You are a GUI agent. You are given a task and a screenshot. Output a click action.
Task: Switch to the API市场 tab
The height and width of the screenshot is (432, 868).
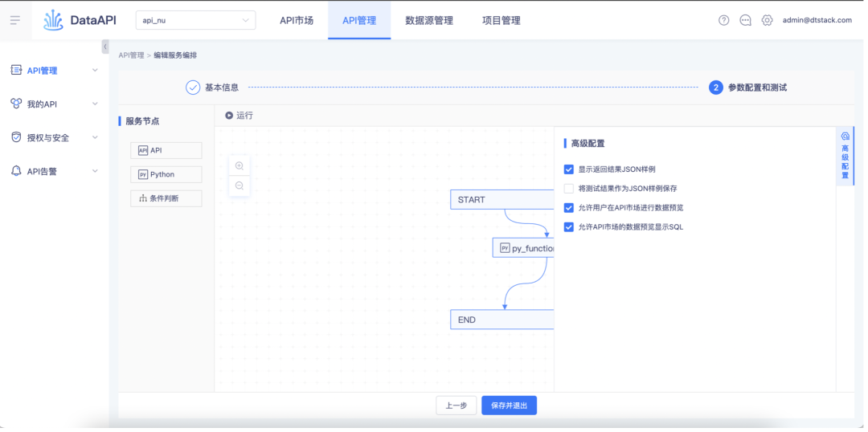pos(297,20)
